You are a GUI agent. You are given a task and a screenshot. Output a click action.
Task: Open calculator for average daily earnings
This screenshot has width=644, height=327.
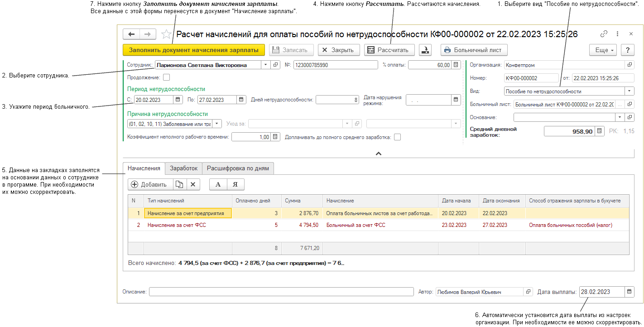pos(599,131)
